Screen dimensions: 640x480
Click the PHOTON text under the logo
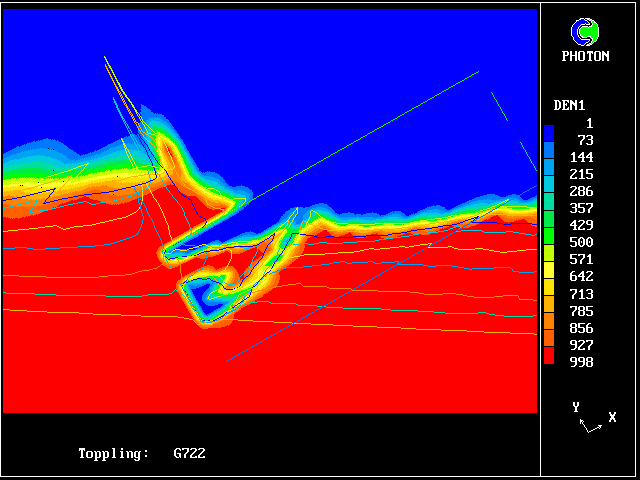pyautogui.click(x=585, y=57)
